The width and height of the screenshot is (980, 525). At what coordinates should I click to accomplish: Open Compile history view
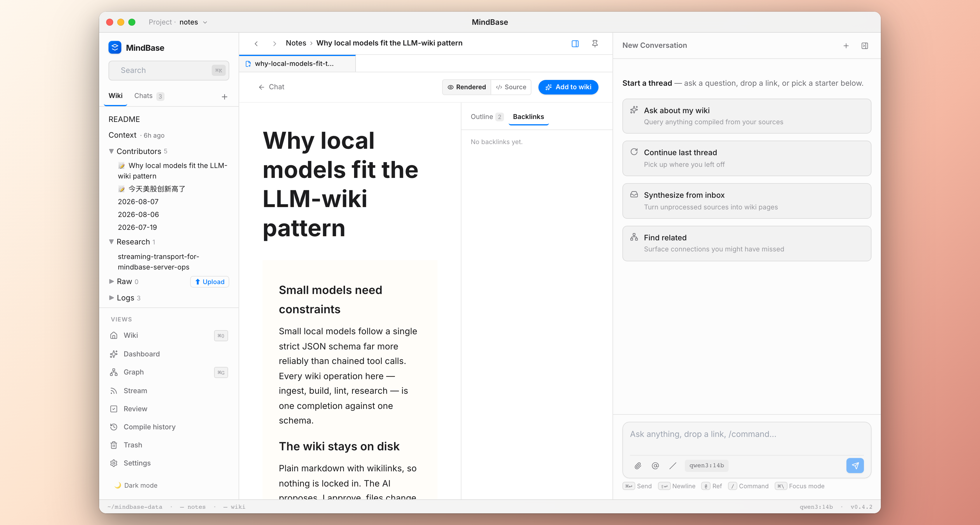coord(169,427)
